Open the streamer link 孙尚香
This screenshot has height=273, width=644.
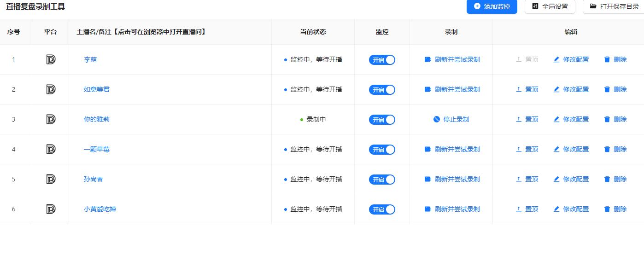click(x=94, y=179)
